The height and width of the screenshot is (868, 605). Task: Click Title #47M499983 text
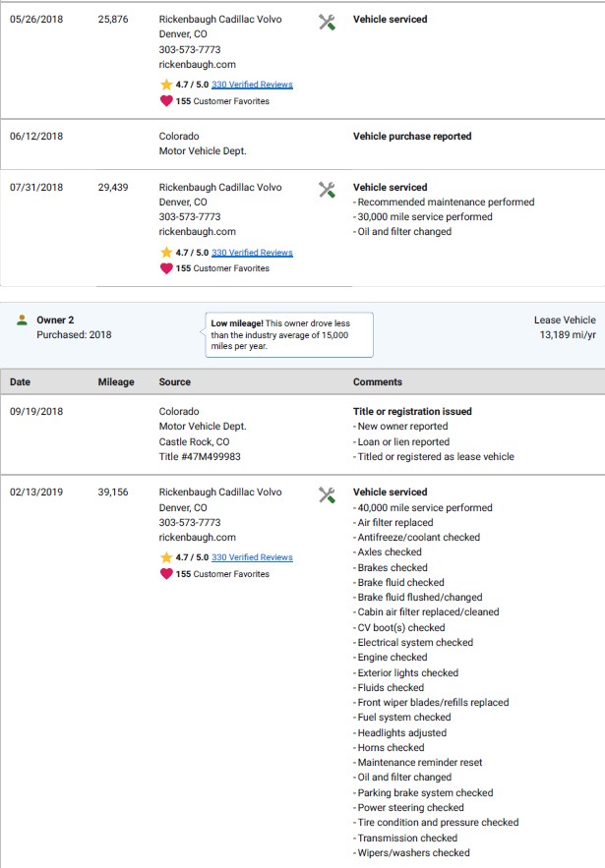(x=200, y=456)
